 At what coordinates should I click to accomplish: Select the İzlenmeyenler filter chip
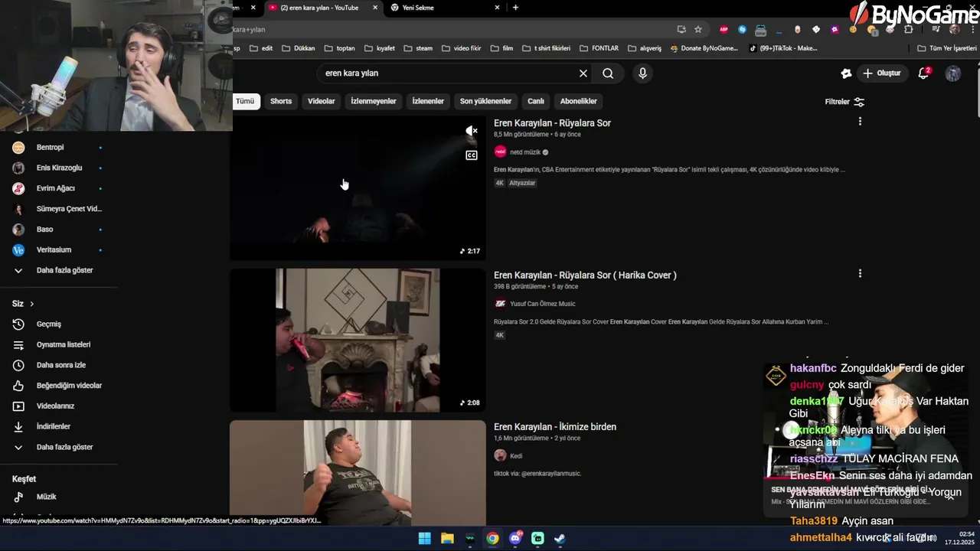[x=374, y=101]
